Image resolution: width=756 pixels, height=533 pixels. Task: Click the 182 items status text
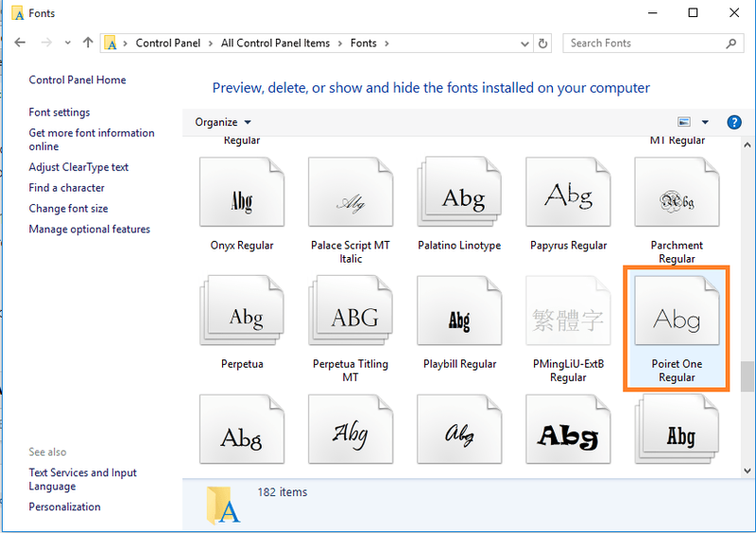282,492
